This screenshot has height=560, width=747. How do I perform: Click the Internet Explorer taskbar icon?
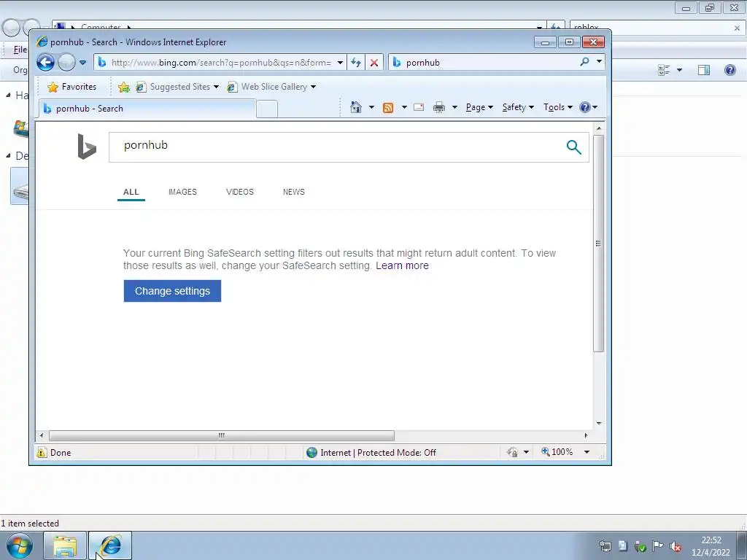coord(110,545)
